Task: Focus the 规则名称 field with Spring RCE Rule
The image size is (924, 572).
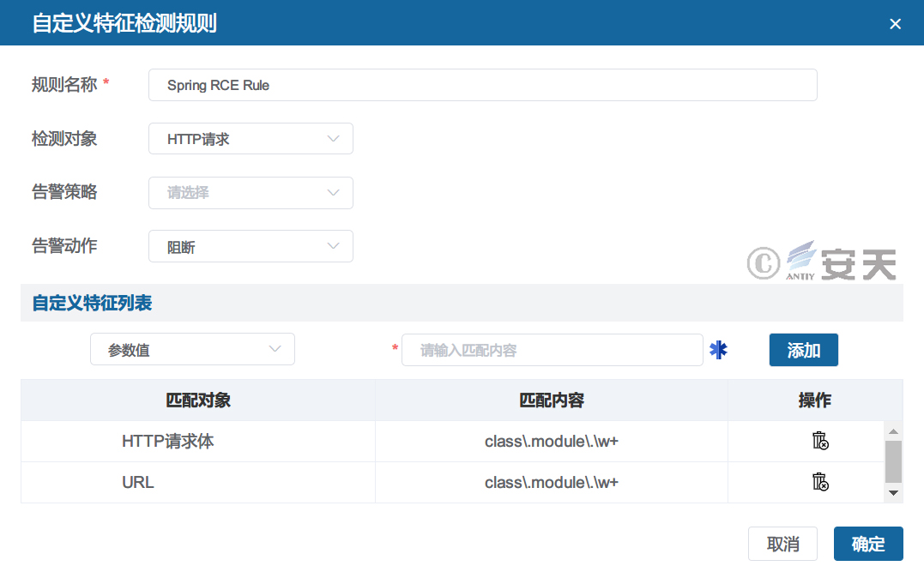Action: (x=482, y=86)
